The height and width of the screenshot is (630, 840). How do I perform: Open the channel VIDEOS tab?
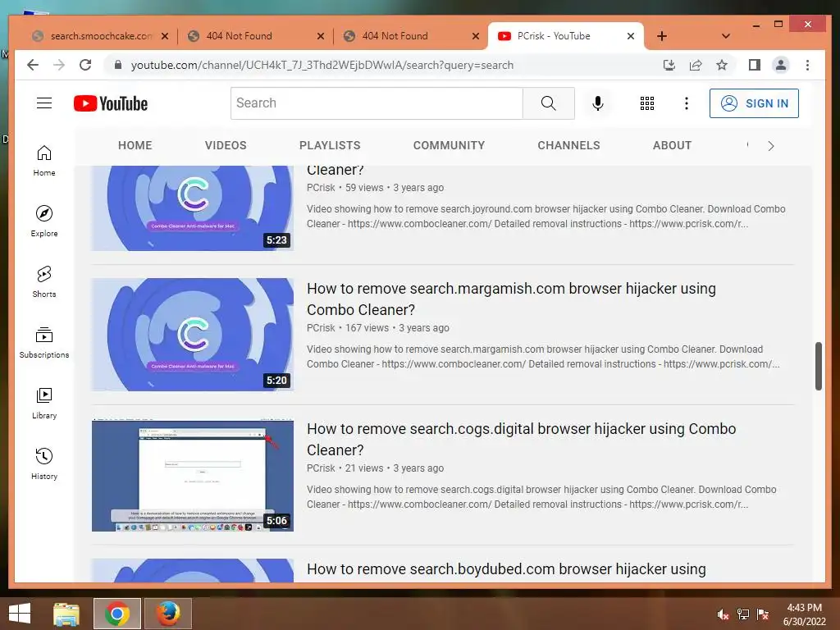click(x=226, y=145)
